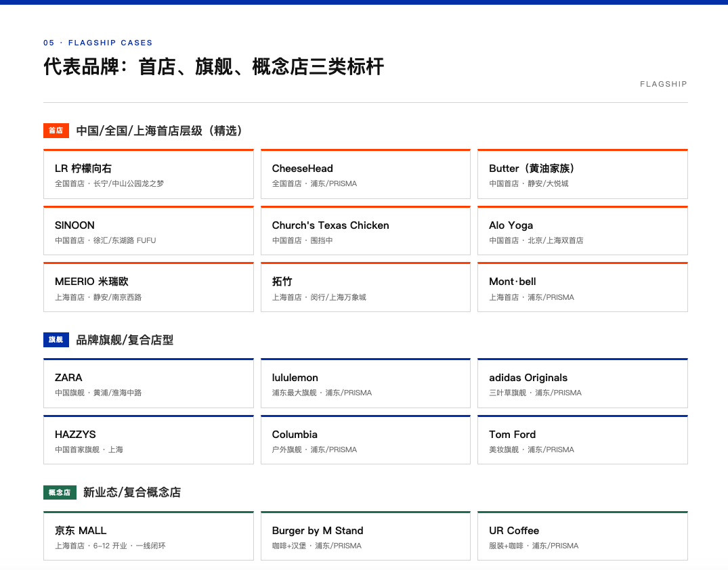Click the HAZZYS card
This screenshot has height=570, width=728.
pos(148,440)
